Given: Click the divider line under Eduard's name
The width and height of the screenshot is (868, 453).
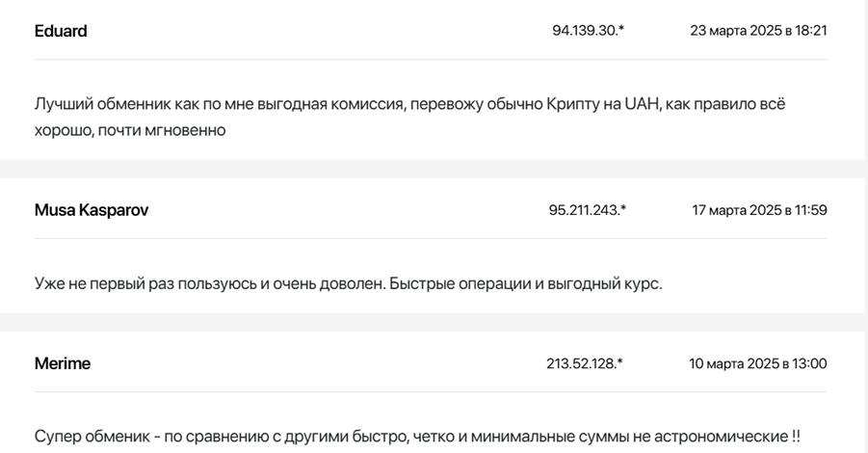Looking at the screenshot, I should (x=431, y=60).
